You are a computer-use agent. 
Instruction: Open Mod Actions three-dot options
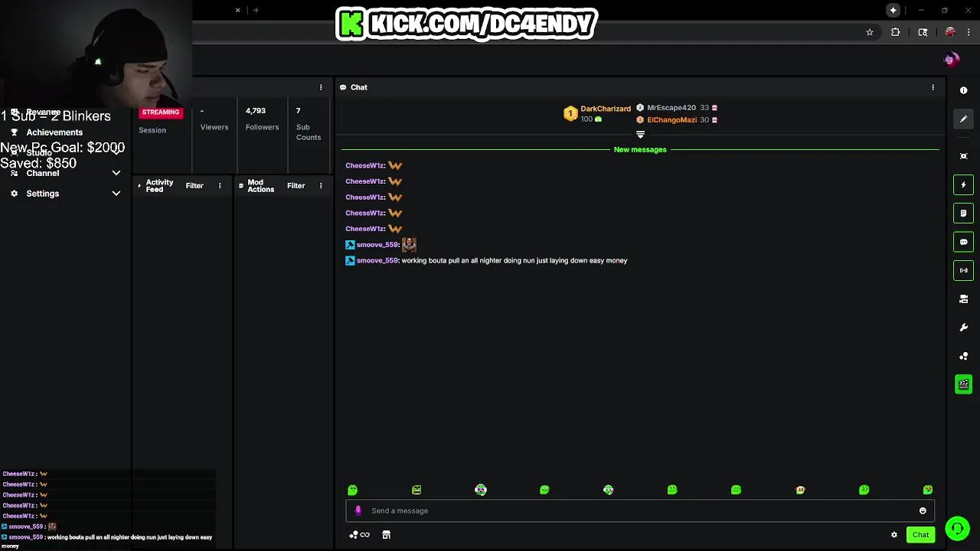click(321, 186)
